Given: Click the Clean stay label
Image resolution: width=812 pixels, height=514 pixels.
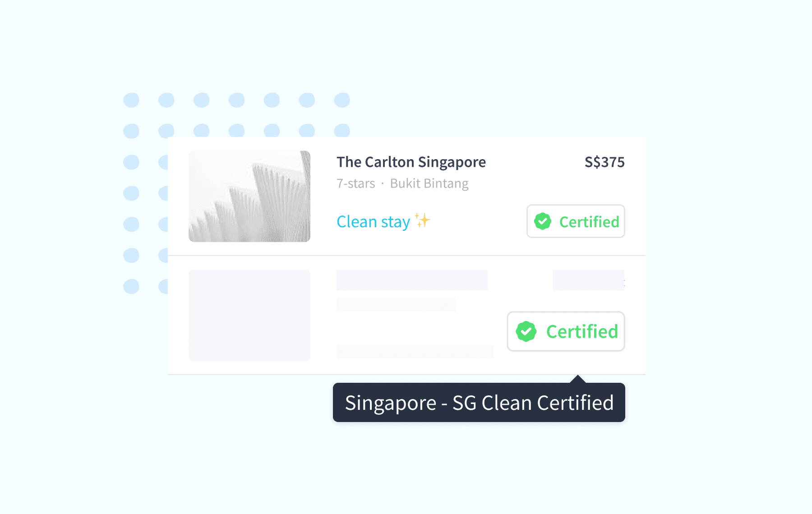Looking at the screenshot, I should coord(373,222).
